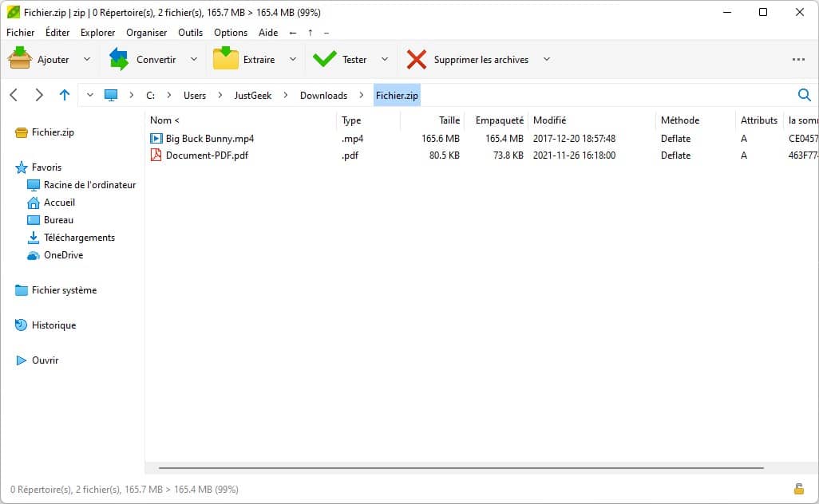Click the up arrow in the menu bar
Image resolution: width=819 pixels, height=504 pixels.
point(311,33)
